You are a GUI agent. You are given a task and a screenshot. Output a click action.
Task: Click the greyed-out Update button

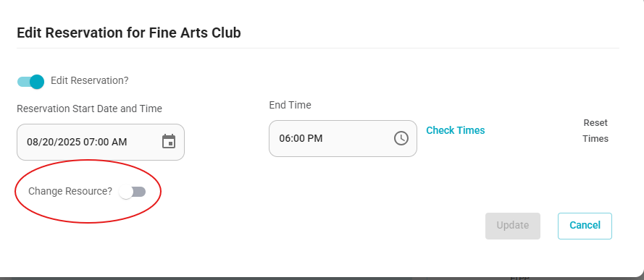tap(513, 226)
